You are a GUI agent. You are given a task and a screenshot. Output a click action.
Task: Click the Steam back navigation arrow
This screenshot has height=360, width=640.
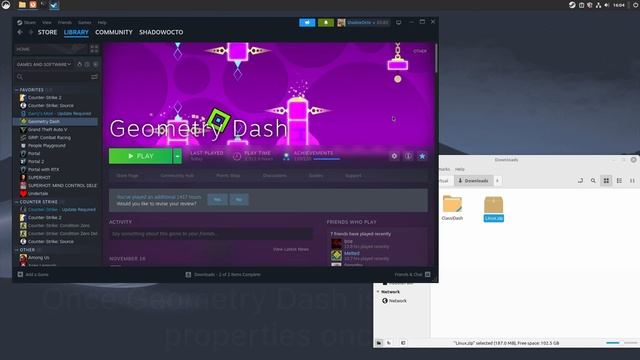(20, 32)
